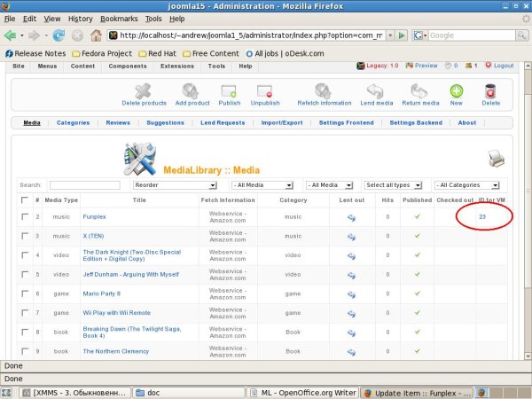
Task: Check the box for The Northern Clemency row
Action: pos(25,351)
